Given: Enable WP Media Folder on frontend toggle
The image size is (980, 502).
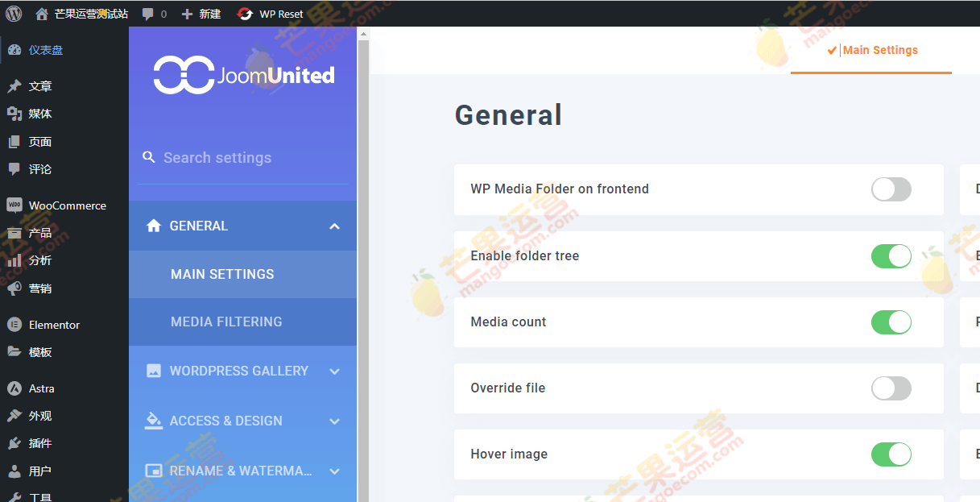Looking at the screenshot, I should click(x=891, y=189).
